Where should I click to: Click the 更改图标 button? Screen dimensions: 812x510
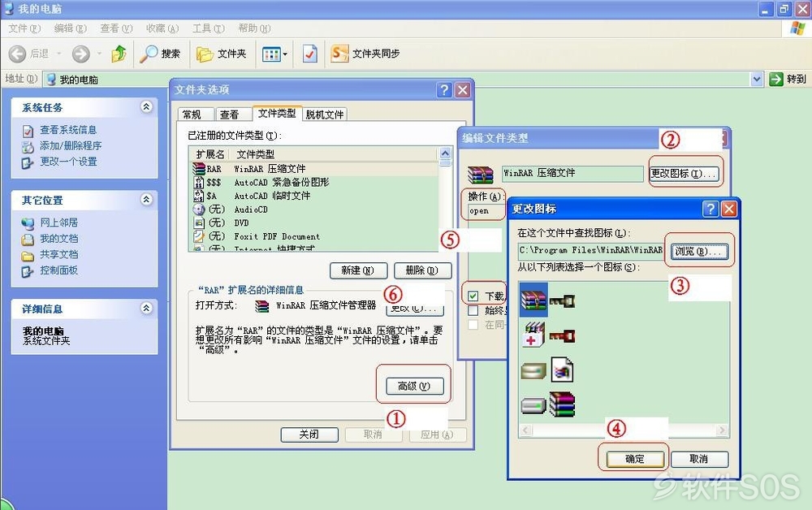(x=684, y=174)
